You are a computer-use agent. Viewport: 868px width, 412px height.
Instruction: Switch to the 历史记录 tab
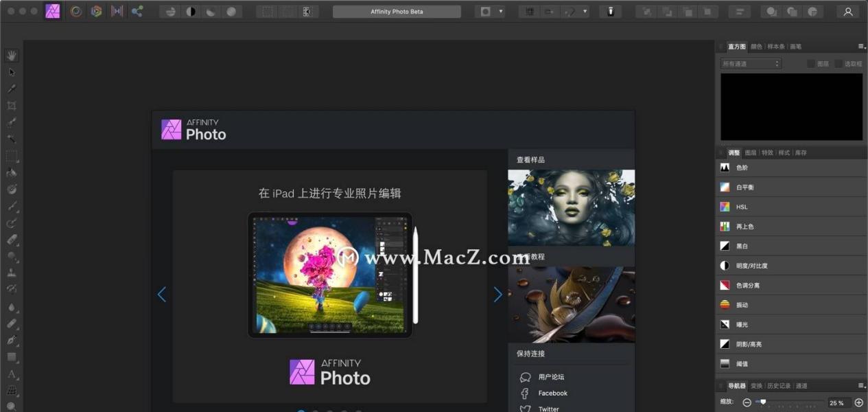pos(778,386)
